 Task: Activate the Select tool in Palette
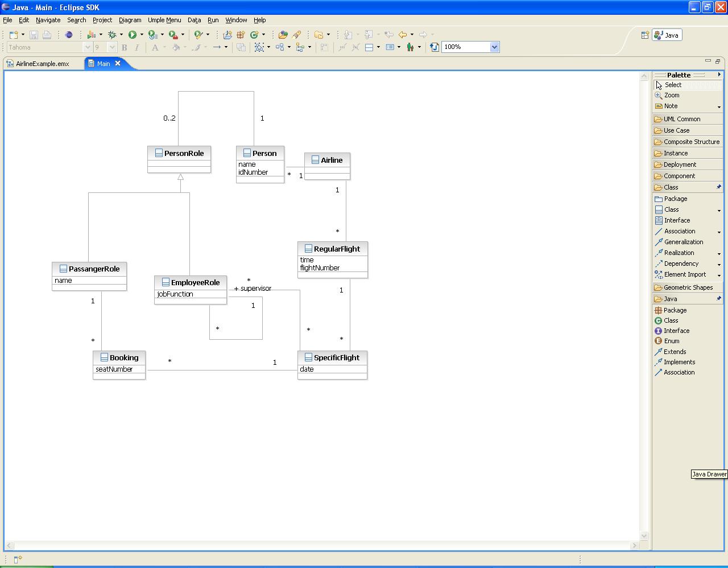click(x=672, y=85)
